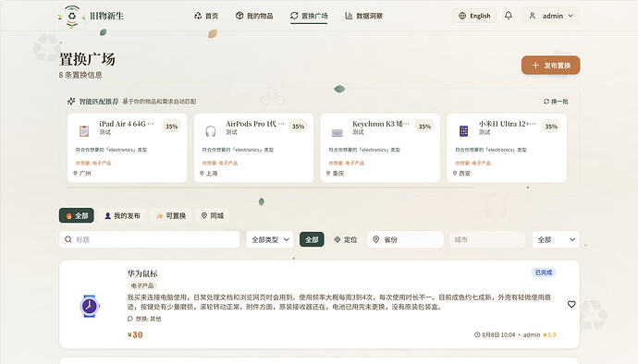This screenshot has width=638, height=364.
Task: Click the 城市 input field
Action: click(486, 239)
